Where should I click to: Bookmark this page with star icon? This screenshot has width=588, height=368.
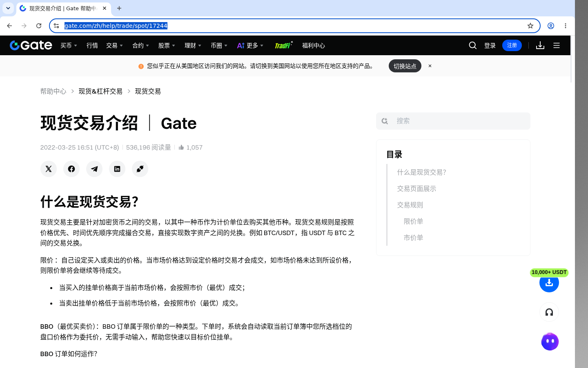(x=530, y=26)
